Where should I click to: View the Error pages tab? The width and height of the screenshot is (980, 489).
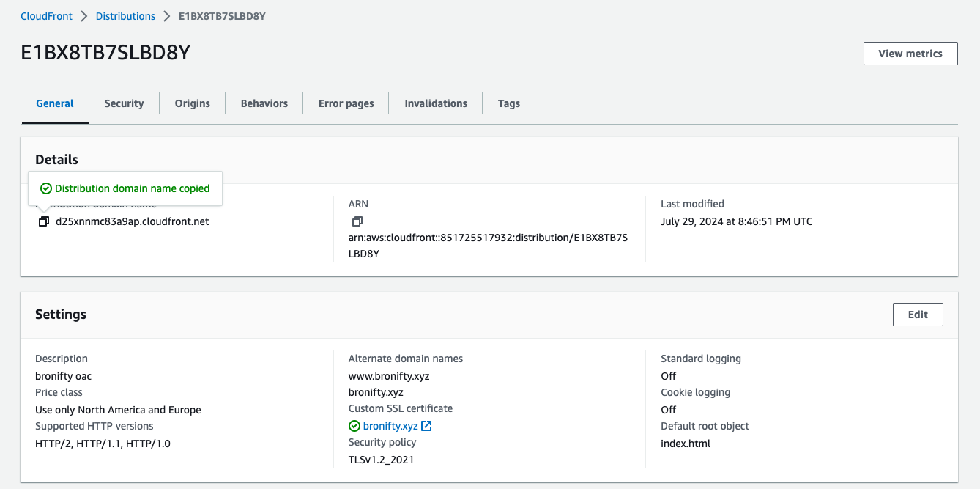pos(345,103)
